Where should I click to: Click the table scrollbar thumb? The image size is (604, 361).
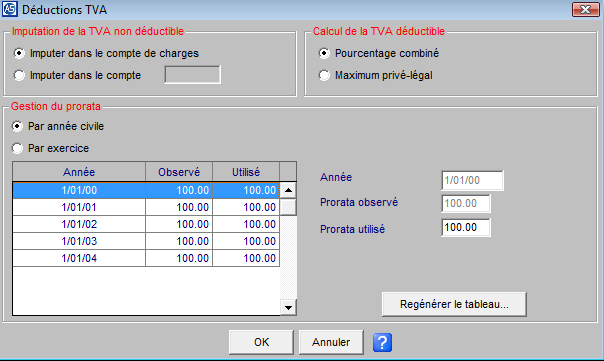[288, 207]
